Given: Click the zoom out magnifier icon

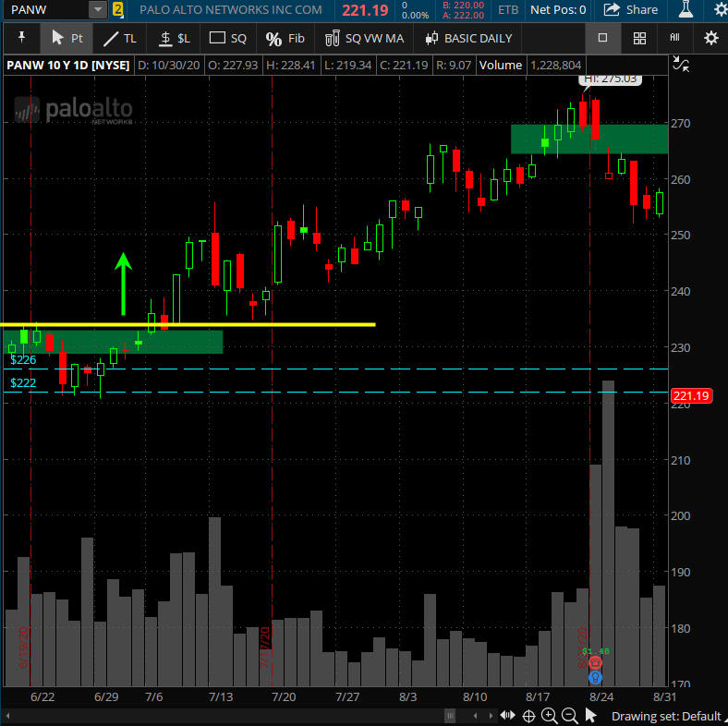Looking at the screenshot, I should click(569, 716).
